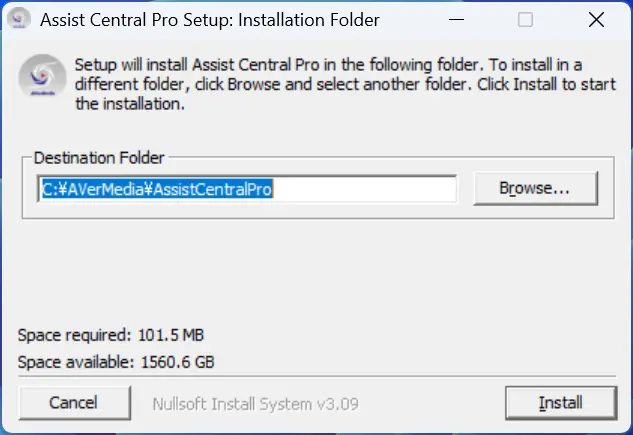Click the grayed-out maximize box
The image size is (633, 435).
coord(525,19)
